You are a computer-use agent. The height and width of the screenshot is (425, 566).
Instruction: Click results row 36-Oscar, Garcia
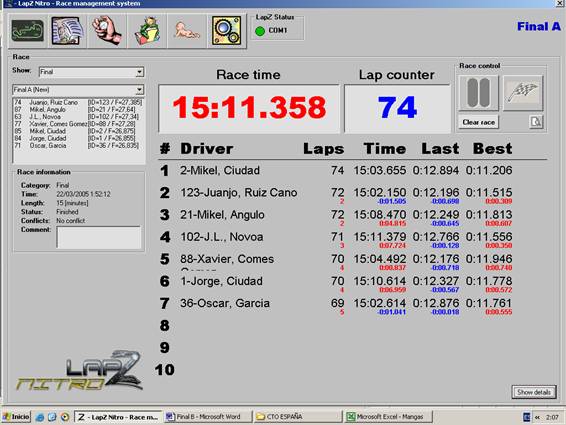pos(336,305)
